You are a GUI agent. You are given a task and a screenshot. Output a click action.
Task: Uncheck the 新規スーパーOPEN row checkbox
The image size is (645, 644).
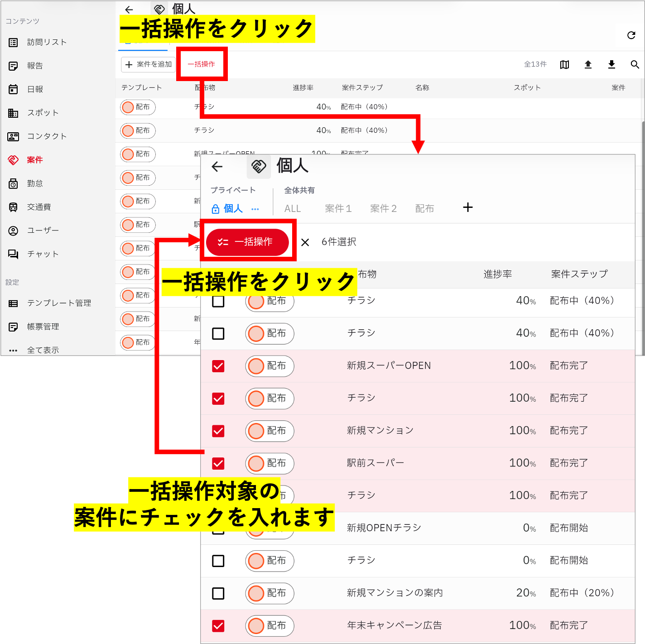(x=218, y=366)
